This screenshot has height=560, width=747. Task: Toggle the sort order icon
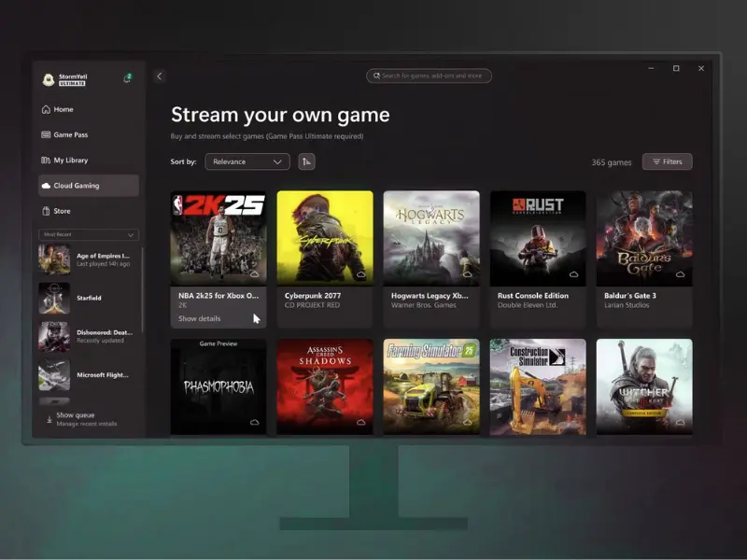click(x=306, y=161)
